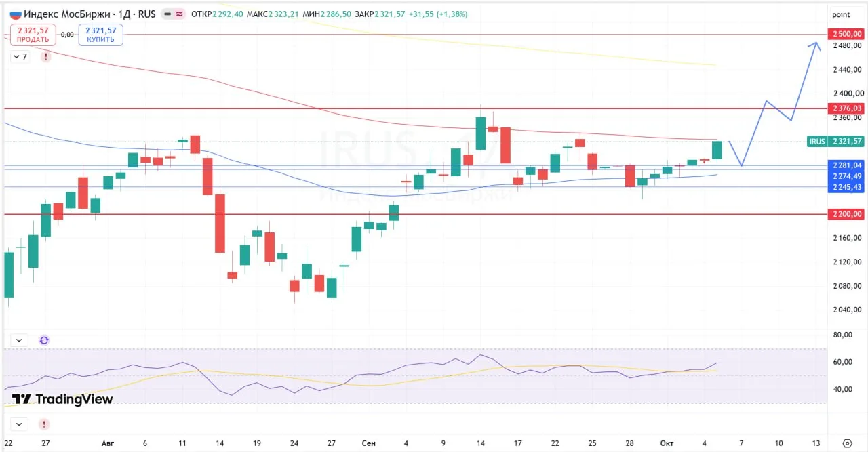Click the Авг month label on time axis
This screenshot has height=452, width=868.
pos(108,443)
